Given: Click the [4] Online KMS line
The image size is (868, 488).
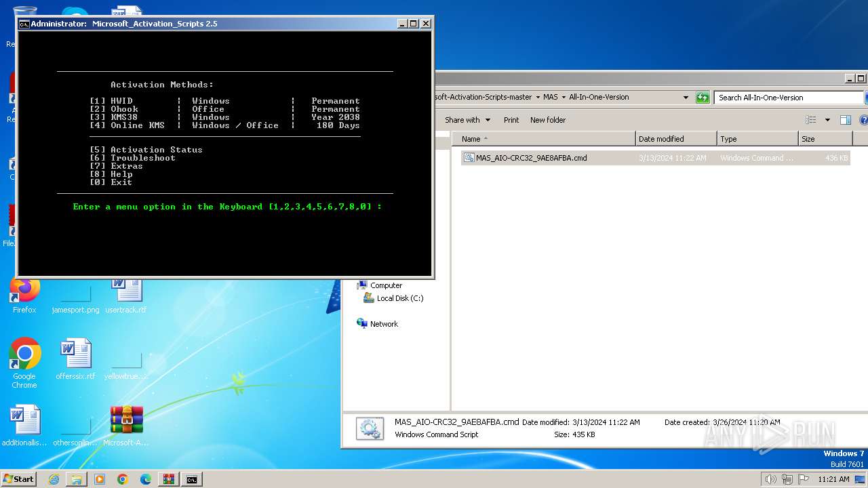Looking at the screenshot, I should point(224,125).
